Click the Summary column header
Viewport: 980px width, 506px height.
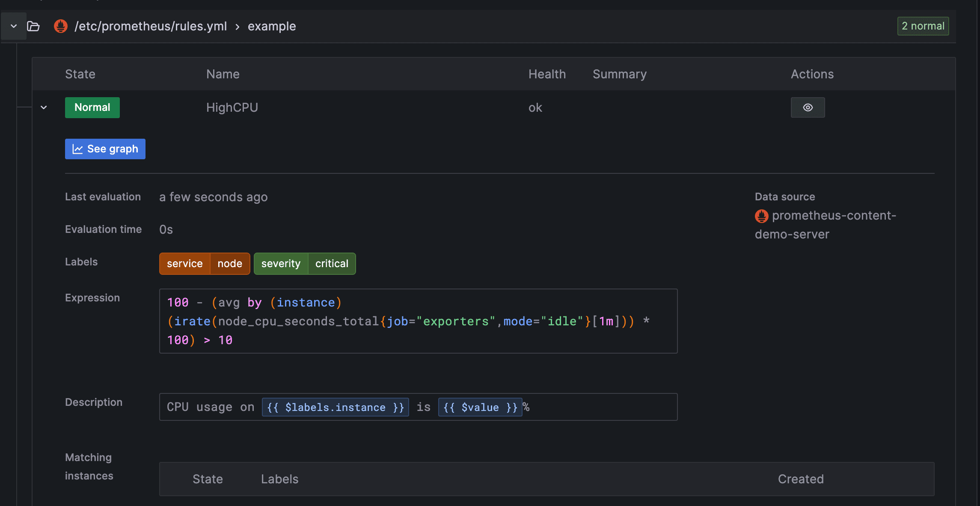tap(619, 74)
